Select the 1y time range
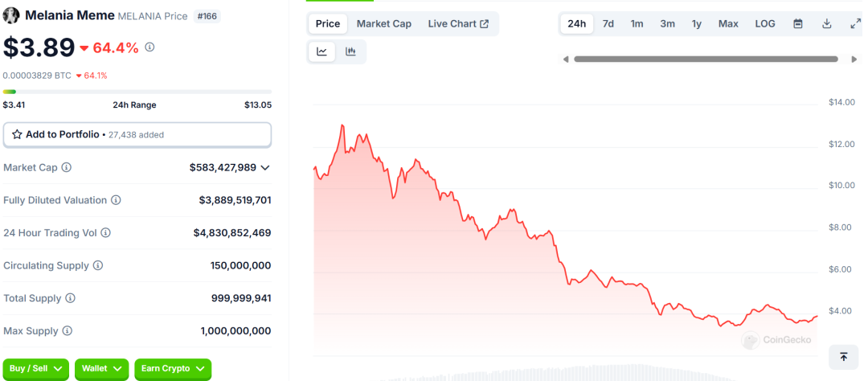 [x=697, y=24]
